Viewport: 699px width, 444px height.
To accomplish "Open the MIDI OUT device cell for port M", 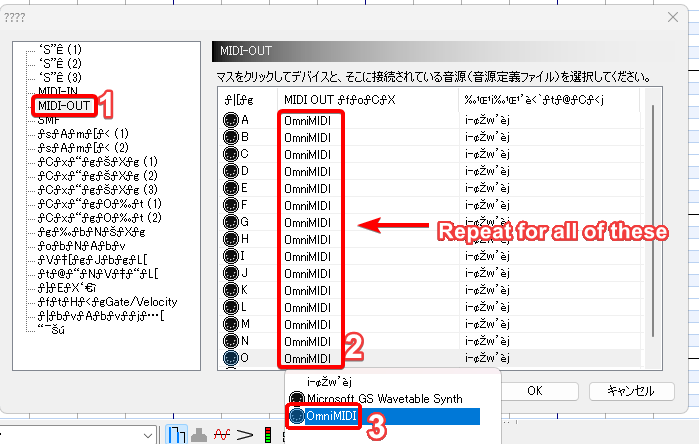I will 308,324.
